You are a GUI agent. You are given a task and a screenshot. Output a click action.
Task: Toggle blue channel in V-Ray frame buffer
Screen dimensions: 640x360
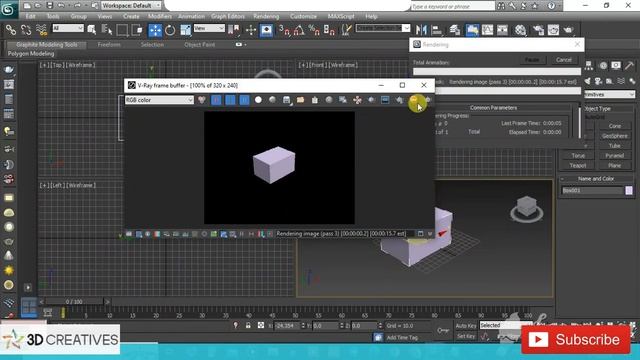coord(244,100)
